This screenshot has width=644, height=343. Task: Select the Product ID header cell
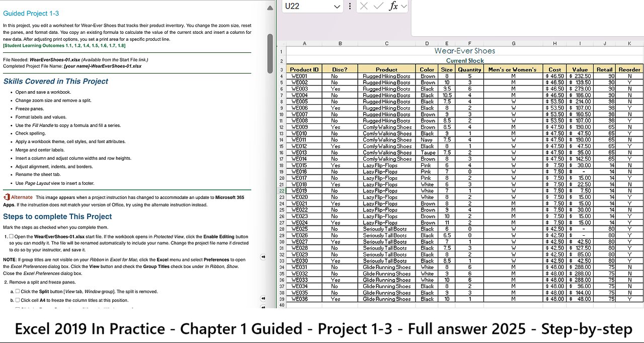coord(304,70)
